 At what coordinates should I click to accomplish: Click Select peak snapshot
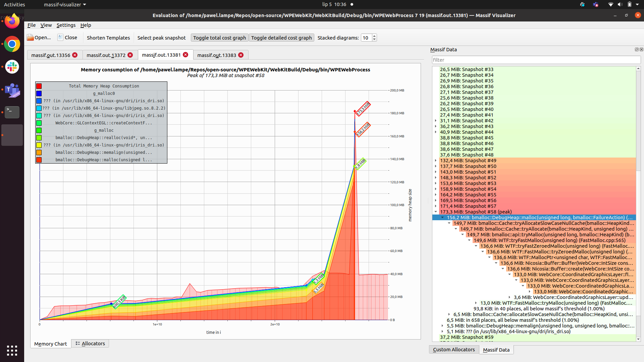click(x=161, y=38)
